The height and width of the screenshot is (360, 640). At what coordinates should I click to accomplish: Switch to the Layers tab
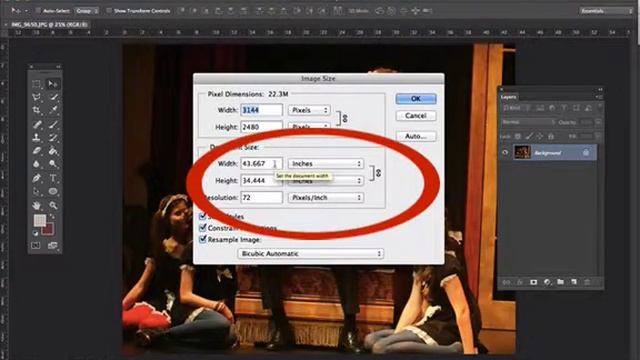[x=509, y=97]
